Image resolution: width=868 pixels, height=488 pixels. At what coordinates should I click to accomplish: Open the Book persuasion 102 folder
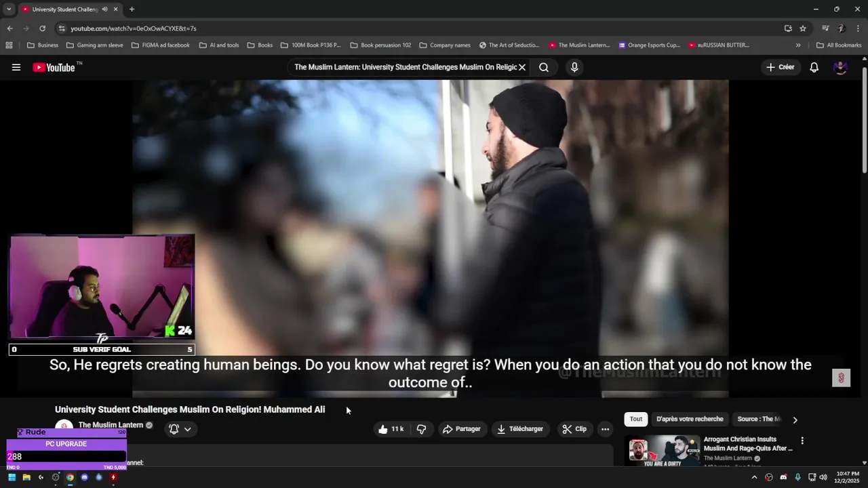380,45
